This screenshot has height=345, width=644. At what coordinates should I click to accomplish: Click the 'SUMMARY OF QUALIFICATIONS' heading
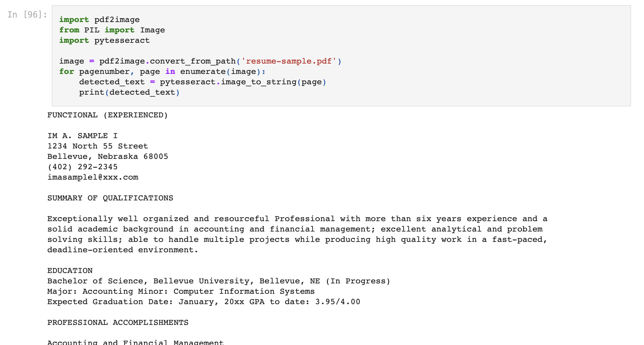(110, 198)
